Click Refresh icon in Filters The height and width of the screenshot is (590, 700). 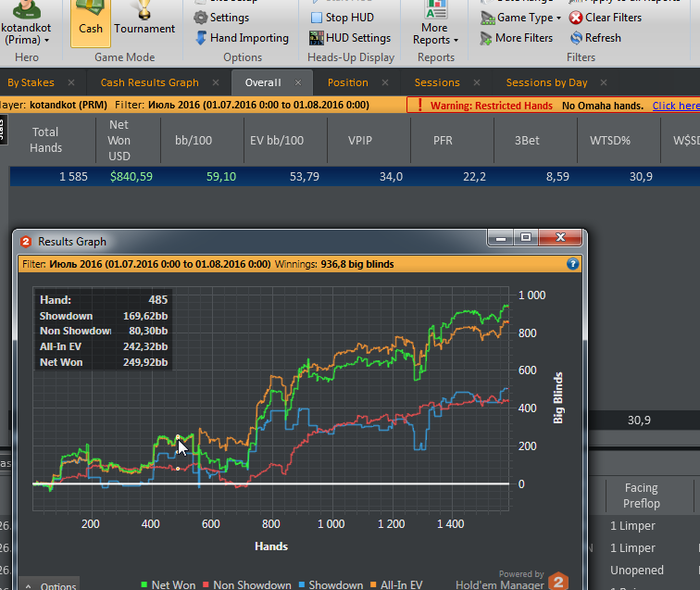576,38
